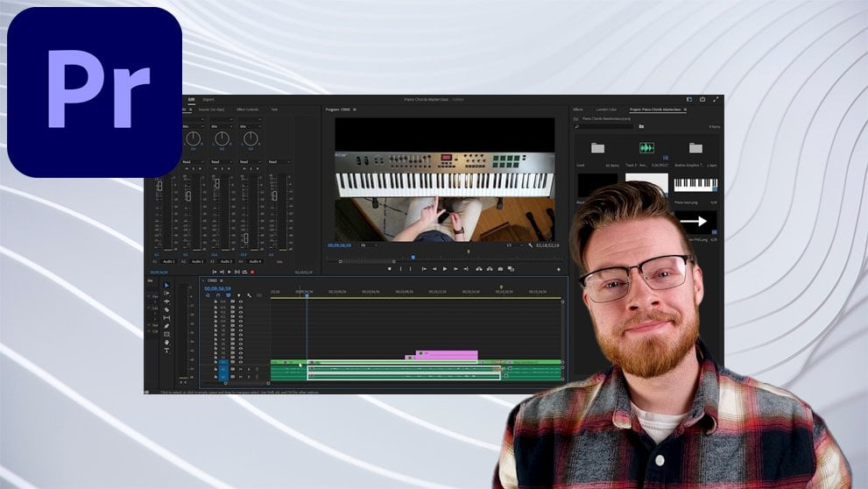Select the Ripple Edit tool
The height and width of the screenshot is (489, 868).
(166, 301)
